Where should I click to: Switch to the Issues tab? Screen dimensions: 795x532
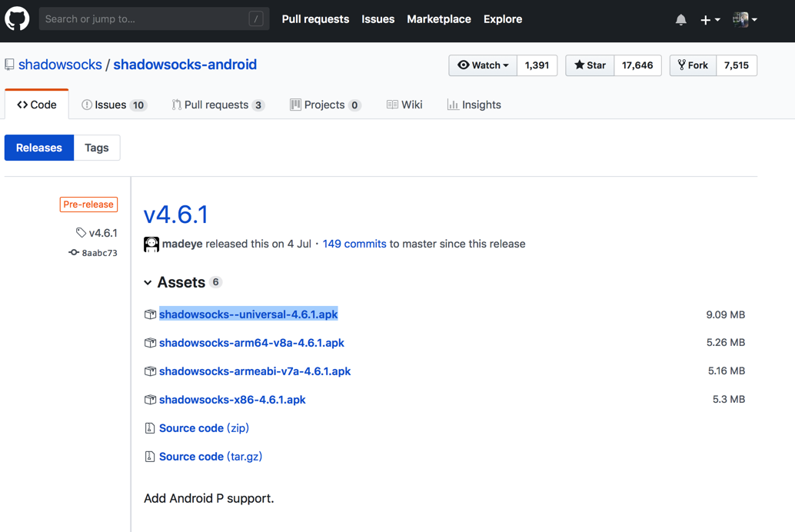[x=113, y=105]
